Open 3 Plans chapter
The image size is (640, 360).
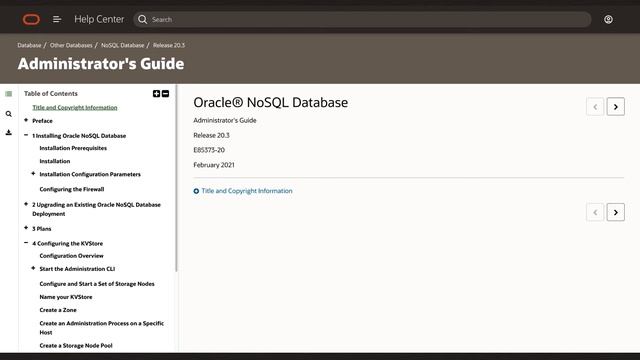click(42, 229)
